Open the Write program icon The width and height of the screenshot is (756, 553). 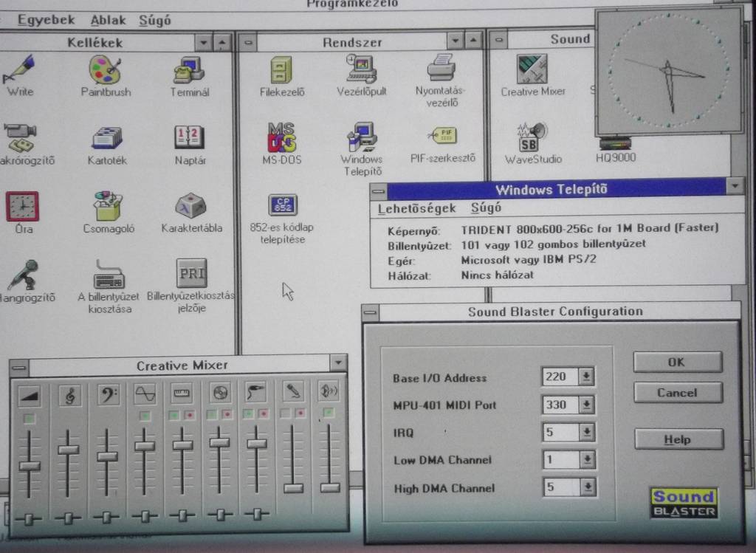point(18,70)
